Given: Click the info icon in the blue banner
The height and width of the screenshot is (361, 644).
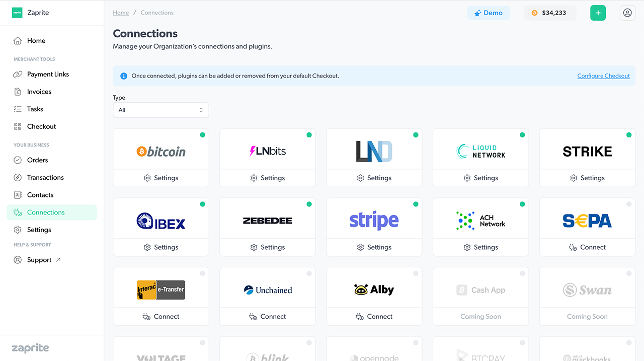Looking at the screenshot, I should pos(124,76).
